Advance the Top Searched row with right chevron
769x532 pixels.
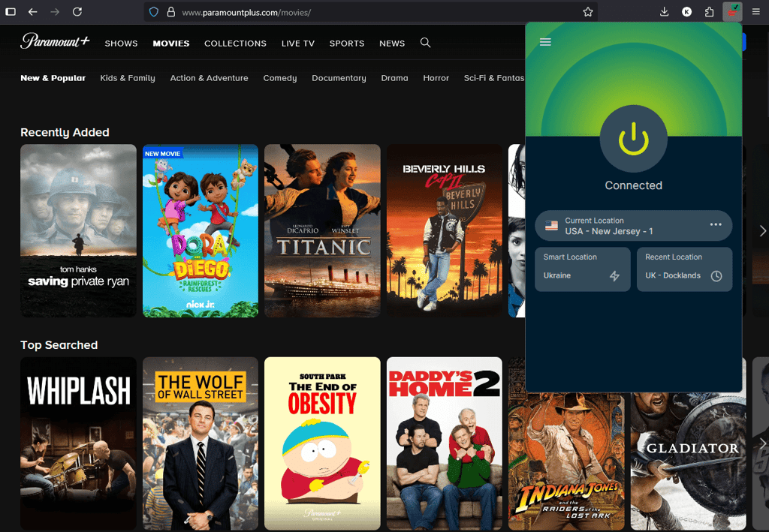pos(762,443)
